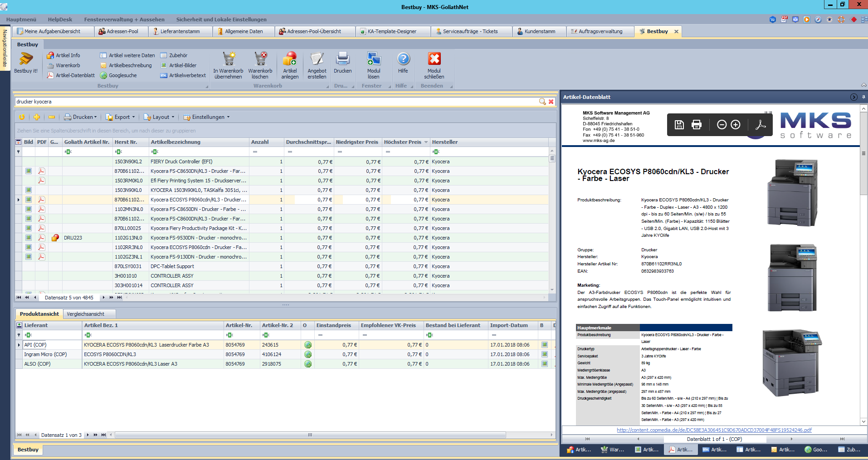This screenshot has width=868, height=460.
Task: Open the Drucken dropdown in grid toolbar
Action: point(80,117)
